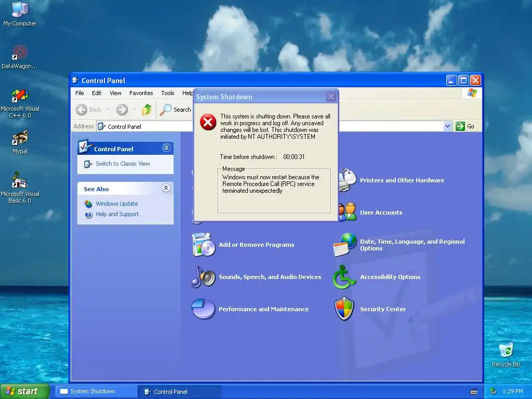
Task: Click the Printers and Other Hardware text link
Action: (402, 180)
